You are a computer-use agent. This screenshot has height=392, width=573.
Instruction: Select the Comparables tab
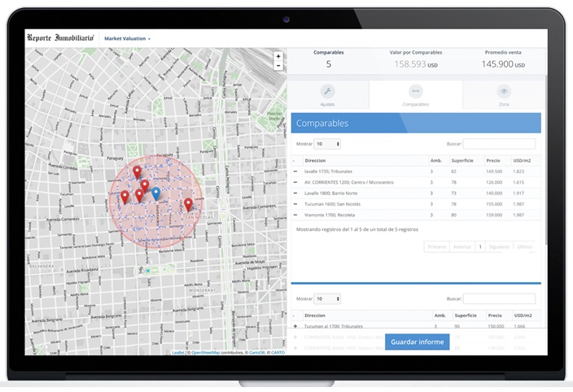pos(415,96)
